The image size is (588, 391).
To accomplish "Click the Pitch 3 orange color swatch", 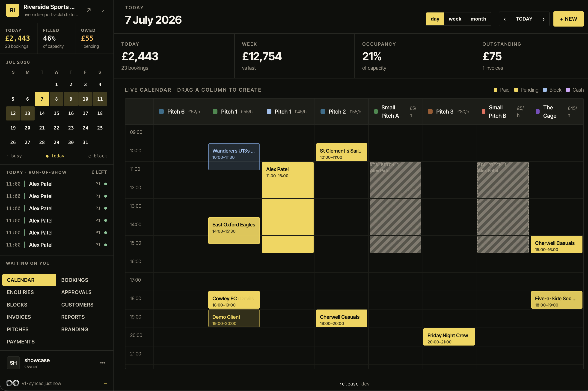I will tap(430, 111).
